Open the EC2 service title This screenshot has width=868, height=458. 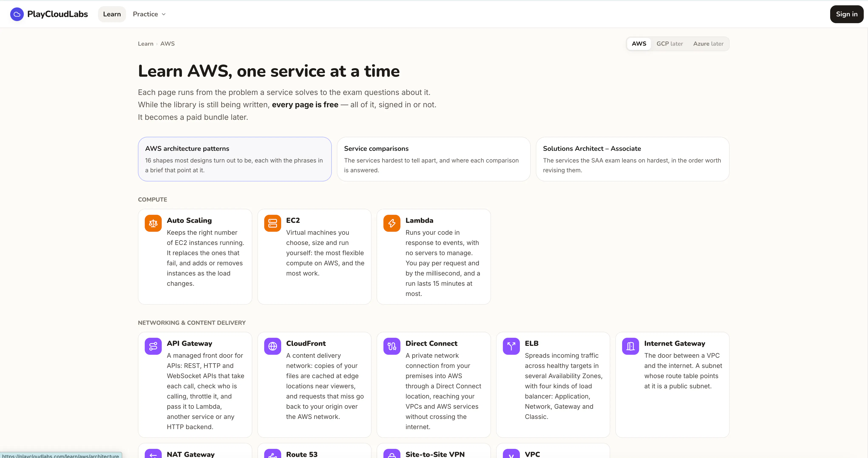click(x=293, y=220)
